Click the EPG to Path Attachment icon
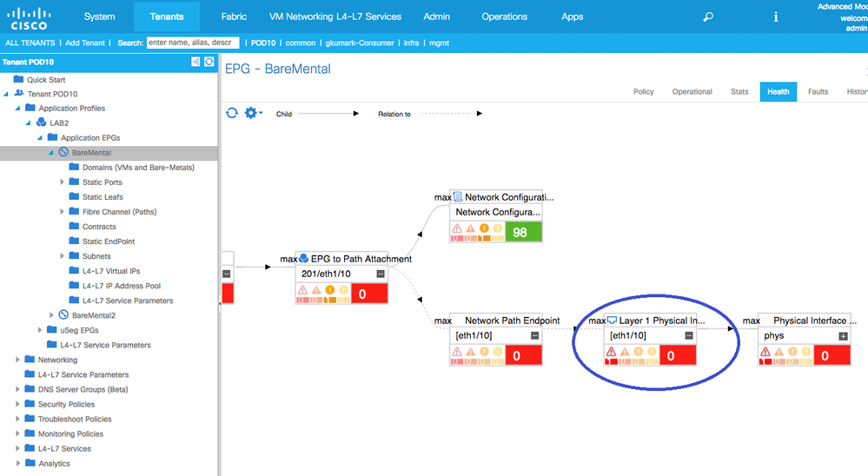Screen dimensions: 868x476 tap(303, 259)
